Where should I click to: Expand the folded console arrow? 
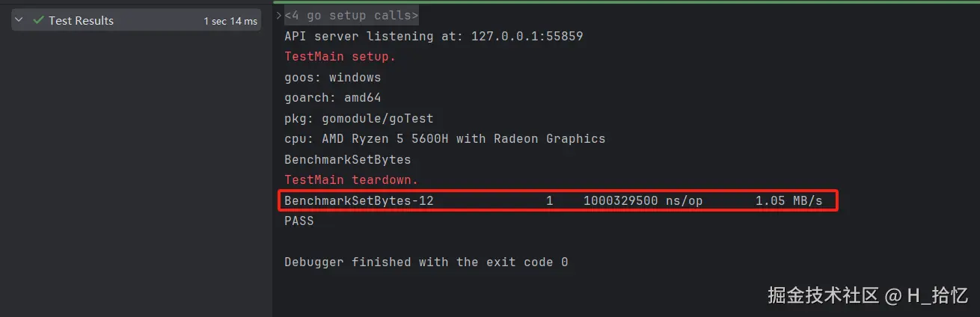click(x=278, y=16)
